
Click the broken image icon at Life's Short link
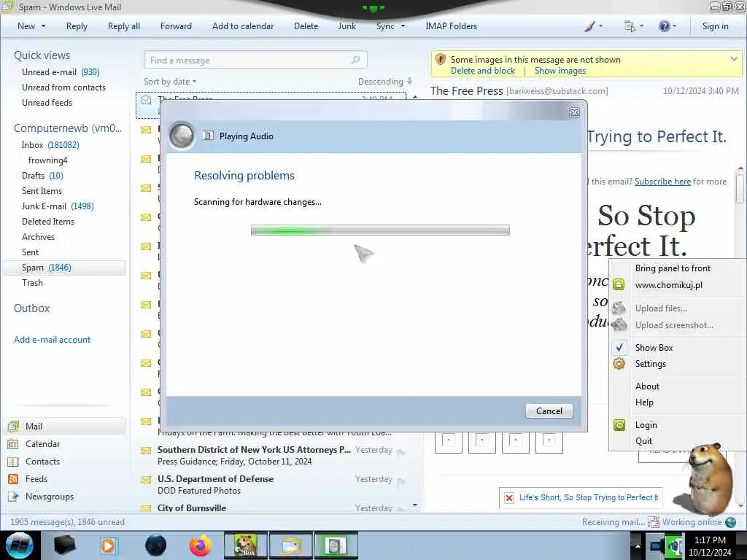(508, 497)
